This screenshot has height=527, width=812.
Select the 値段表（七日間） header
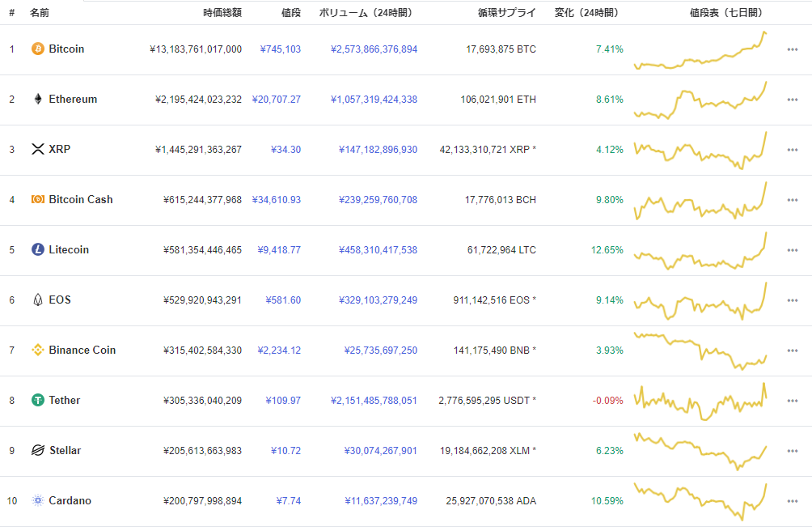click(x=728, y=13)
